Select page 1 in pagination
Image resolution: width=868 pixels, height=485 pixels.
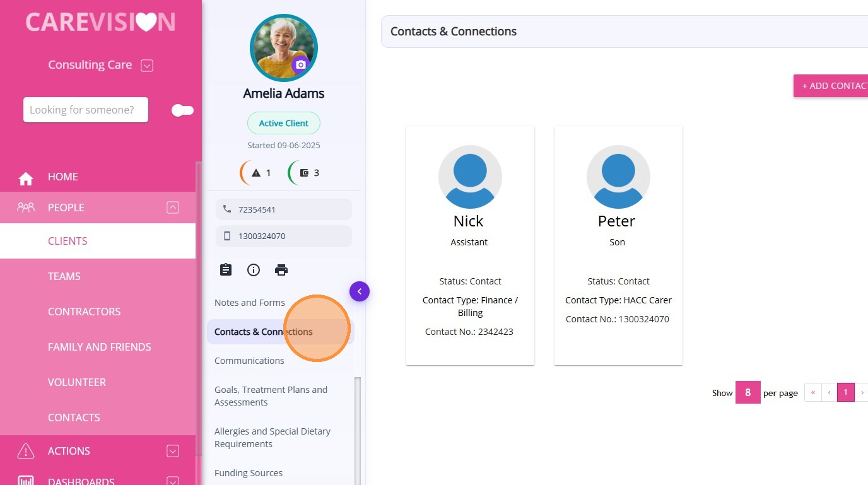coord(846,392)
